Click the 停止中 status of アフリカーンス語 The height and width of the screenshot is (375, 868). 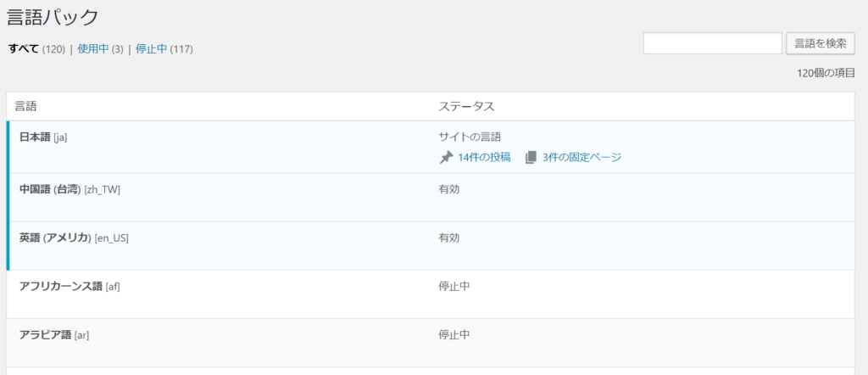(454, 286)
